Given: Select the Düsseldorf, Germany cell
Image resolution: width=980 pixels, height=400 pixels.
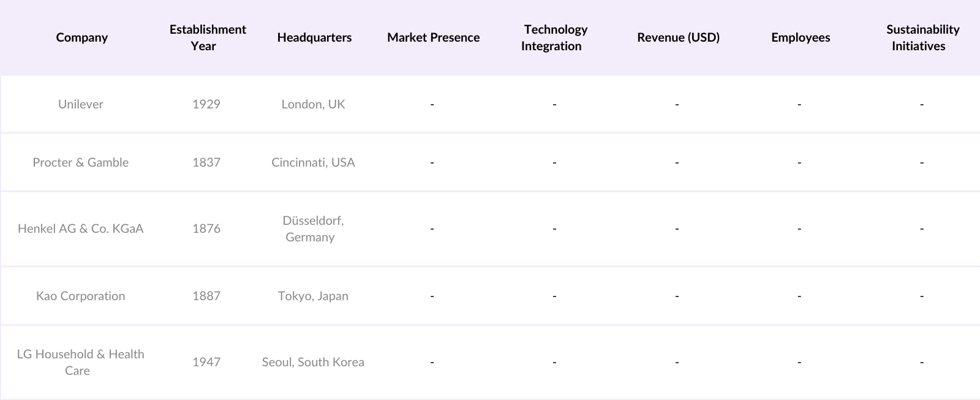Looking at the screenshot, I should (x=313, y=228).
